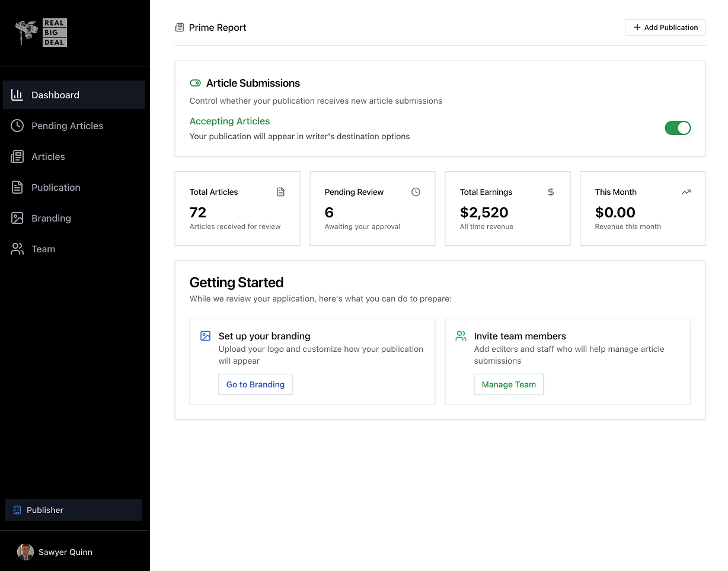Click the 6 pending review value
Viewport: 728px width, 571px height.
coord(329,212)
